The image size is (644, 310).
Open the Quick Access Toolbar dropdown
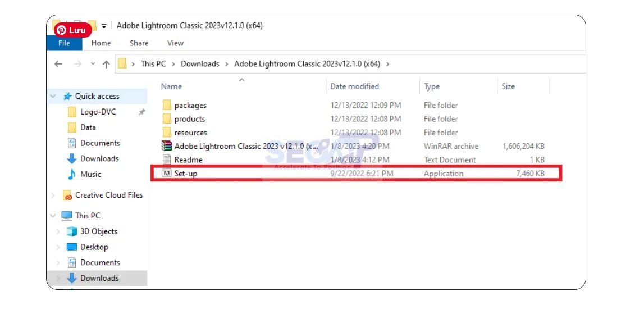[x=104, y=26]
